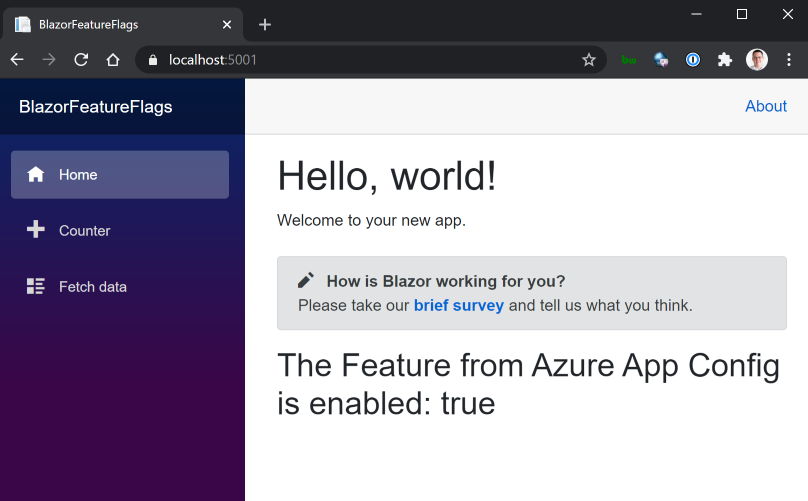Click the pencil icon in survey box
Screen dimensions: 808x501
click(306, 280)
